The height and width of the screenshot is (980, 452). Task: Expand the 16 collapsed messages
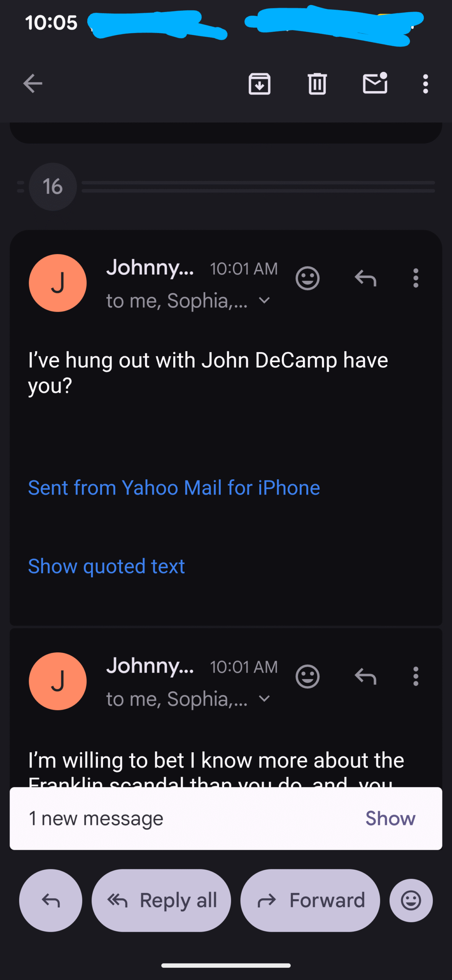[53, 187]
